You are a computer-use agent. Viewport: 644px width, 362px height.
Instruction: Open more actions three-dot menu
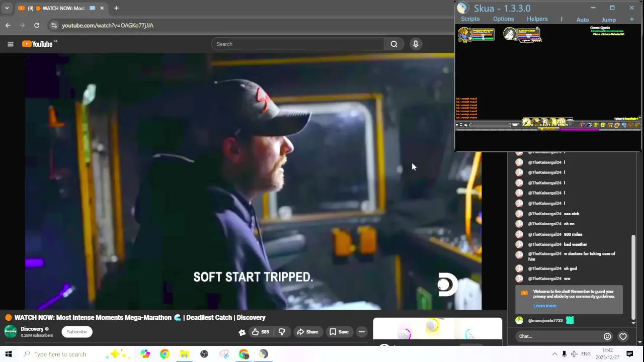coord(362,332)
